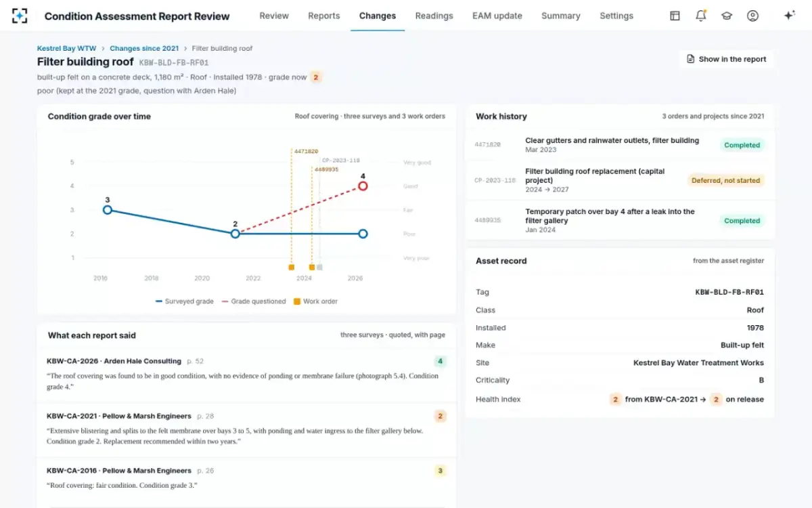Select the Changes tab
812x508 pixels.
pyautogui.click(x=378, y=16)
